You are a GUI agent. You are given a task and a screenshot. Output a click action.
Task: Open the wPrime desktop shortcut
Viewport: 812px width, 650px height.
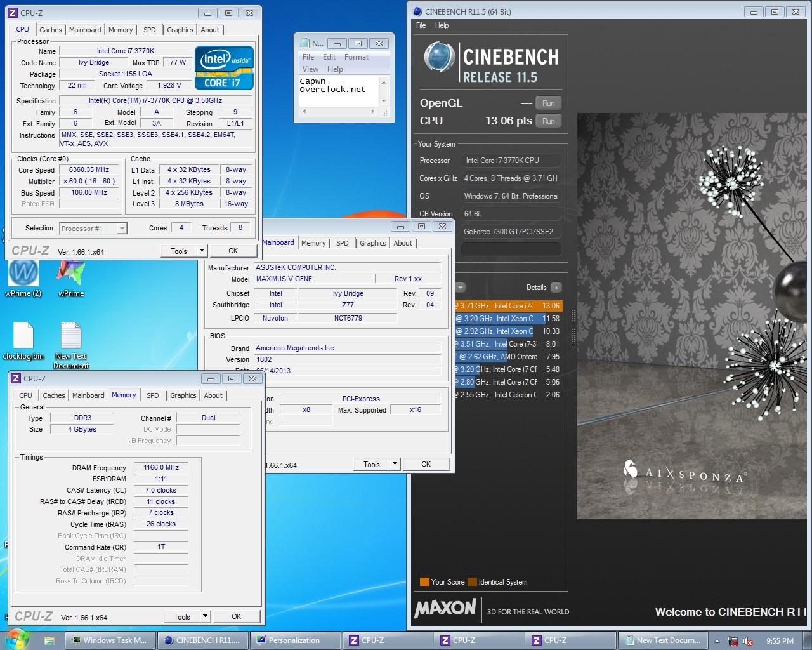point(70,279)
